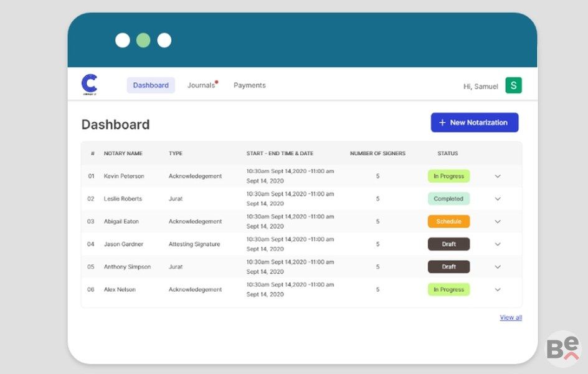Image resolution: width=588 pixels, height=374 pixels.
Task: Click the NOTARY NAME column header
Action: [x=123, y=153]
